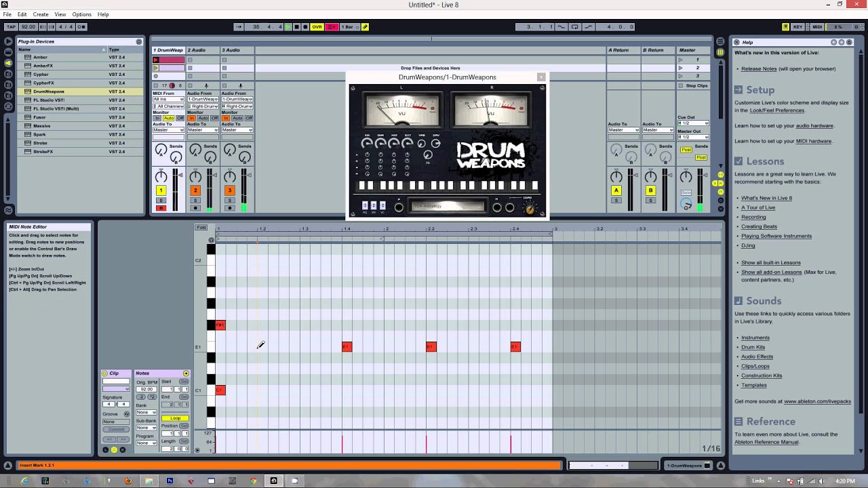Click the Metronome button
Viewport: 868px width, 488px height.
(81, 27)
